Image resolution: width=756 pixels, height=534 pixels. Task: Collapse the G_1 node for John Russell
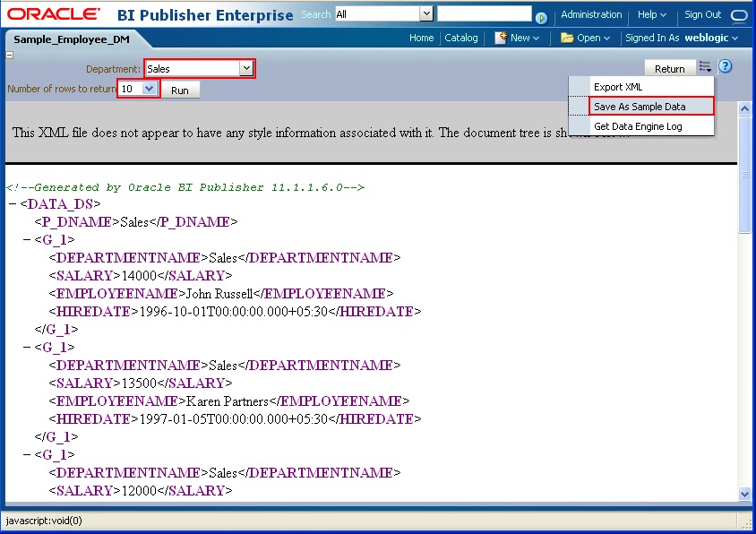tap(27, 239)
